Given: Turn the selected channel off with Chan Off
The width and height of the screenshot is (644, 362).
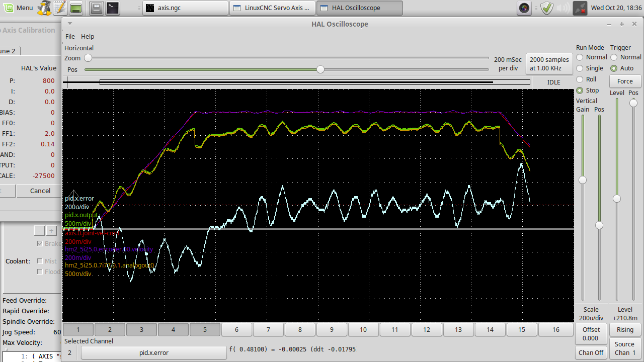Looking at the screenshot, I should [x=591, y=353].
